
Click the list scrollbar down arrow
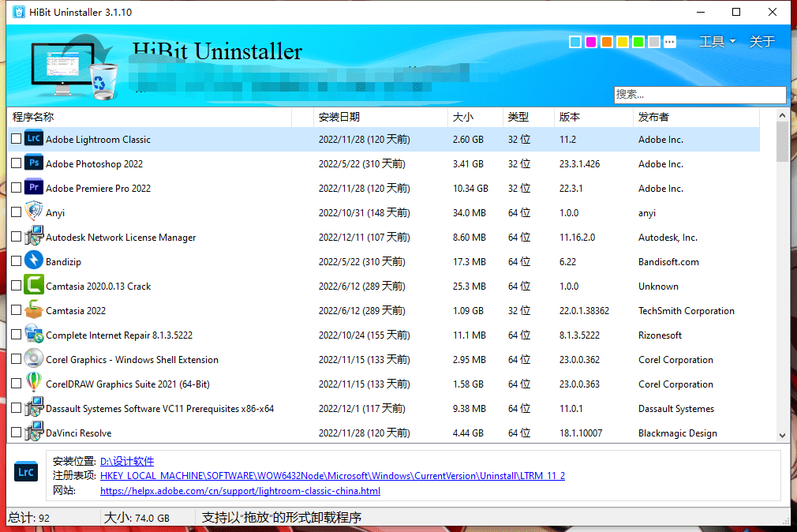tap(782, 436)
